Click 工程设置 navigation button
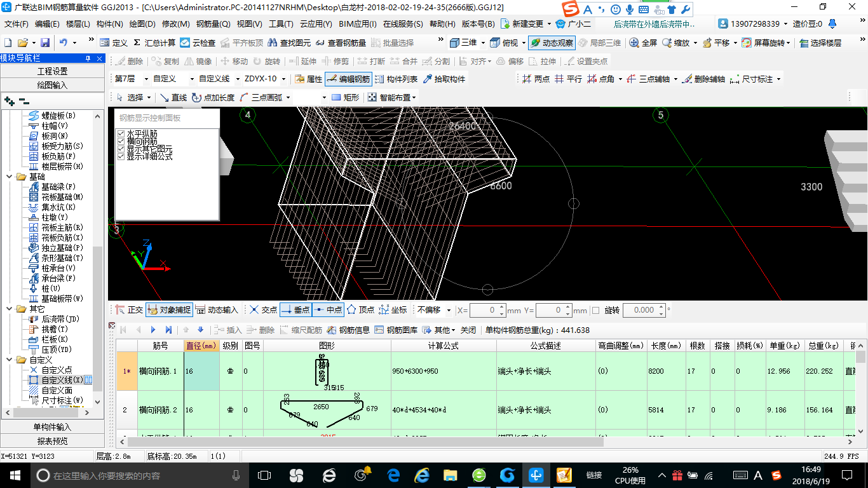Screen dimensions: 868x488 pos(52,71)
